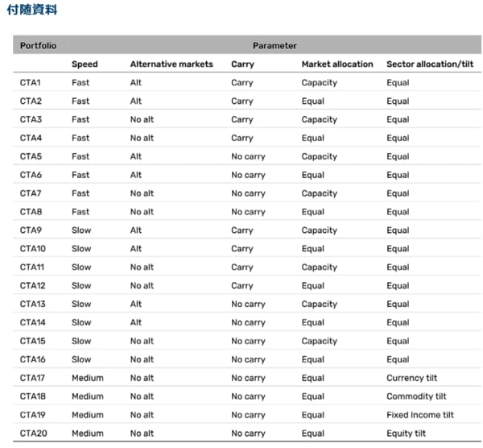Click the Commodity tilt cell
The width and height of the screenshot is (483, 448).
pos(416,396)
